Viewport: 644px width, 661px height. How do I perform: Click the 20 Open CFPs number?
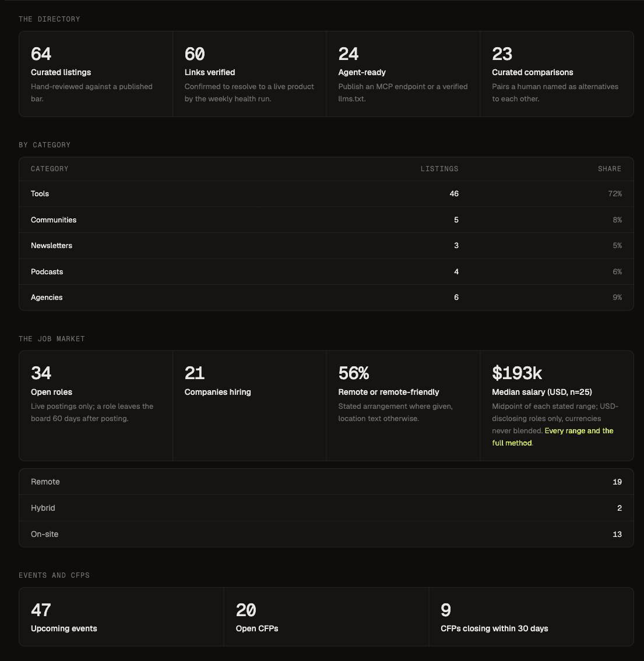pyautogui.click(x=246, y=610)
